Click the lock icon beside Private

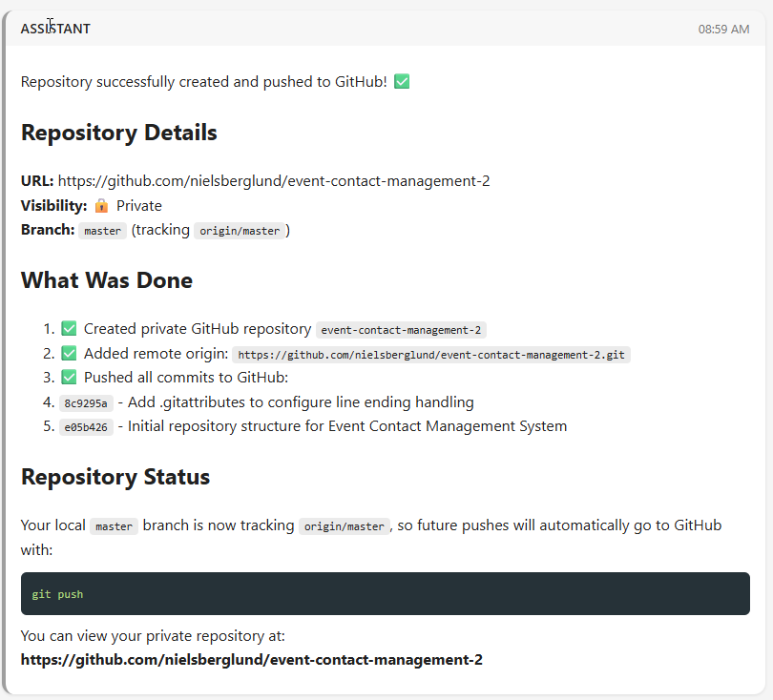102,206
